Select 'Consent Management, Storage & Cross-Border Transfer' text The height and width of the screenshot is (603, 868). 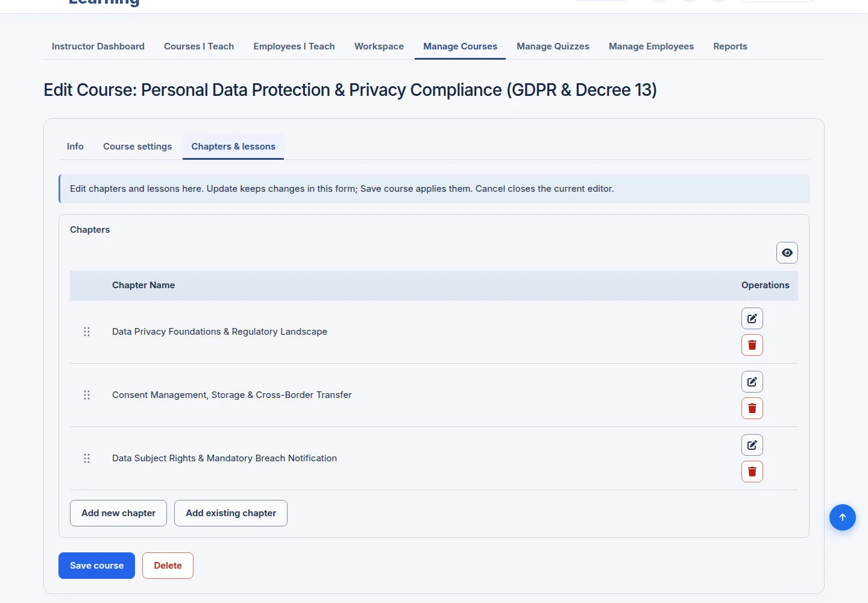(x=232, y=395)
